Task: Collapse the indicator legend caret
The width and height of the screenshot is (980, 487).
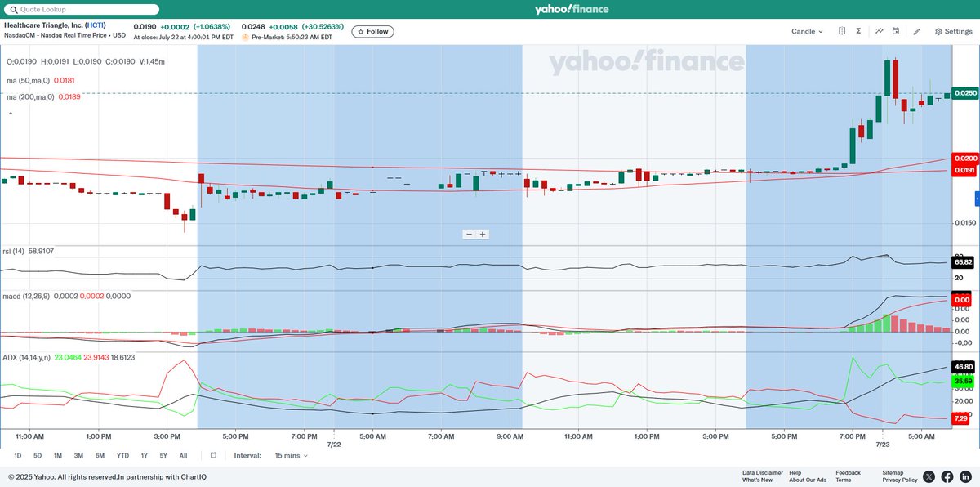Action: tap(11, 114)
